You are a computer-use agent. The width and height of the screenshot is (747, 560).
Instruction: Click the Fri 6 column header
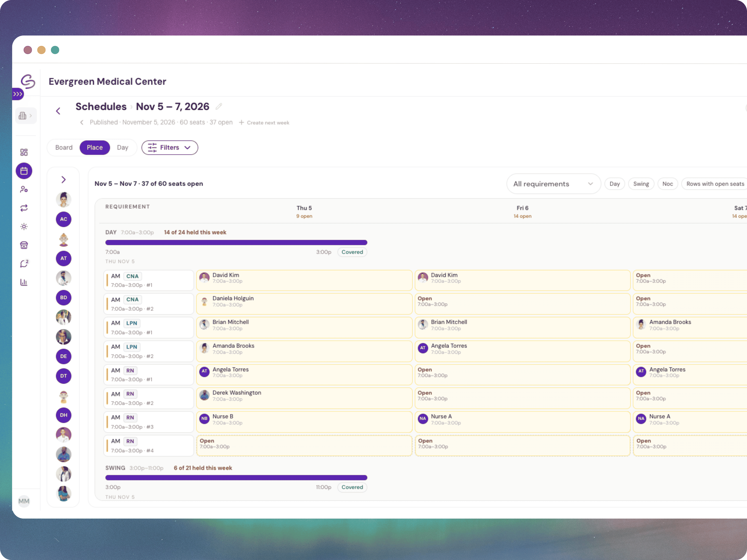pos(522,212)
